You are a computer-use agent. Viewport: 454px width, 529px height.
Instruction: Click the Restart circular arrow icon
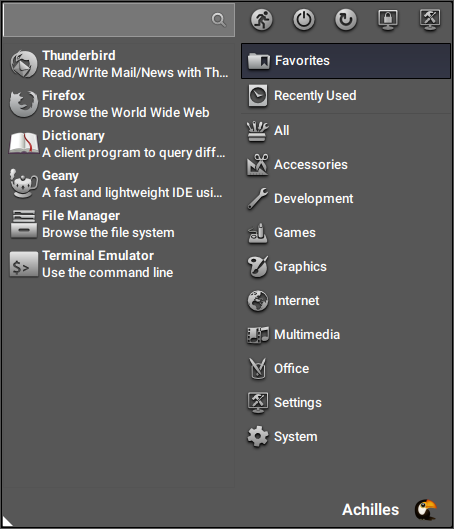[x=346, y=20]
